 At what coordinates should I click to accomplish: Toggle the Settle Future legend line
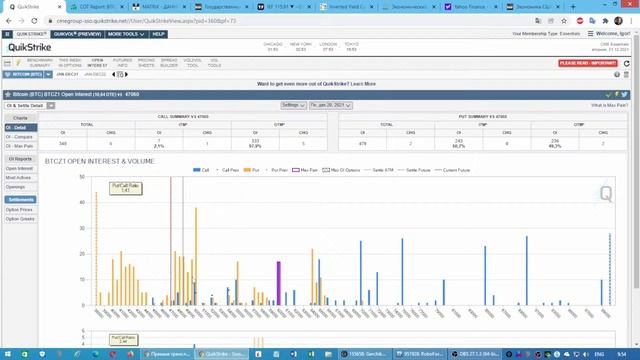(x=414, y=170)
